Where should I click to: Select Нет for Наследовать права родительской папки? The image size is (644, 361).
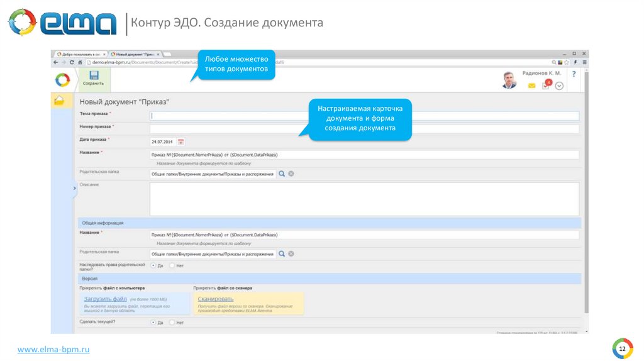tap(172, 265)
